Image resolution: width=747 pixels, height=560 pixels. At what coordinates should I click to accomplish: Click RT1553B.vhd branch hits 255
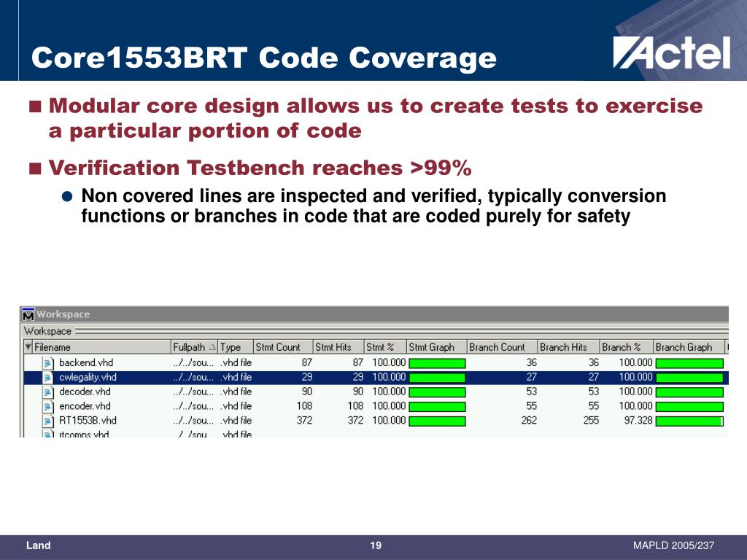tap(591, 421)
